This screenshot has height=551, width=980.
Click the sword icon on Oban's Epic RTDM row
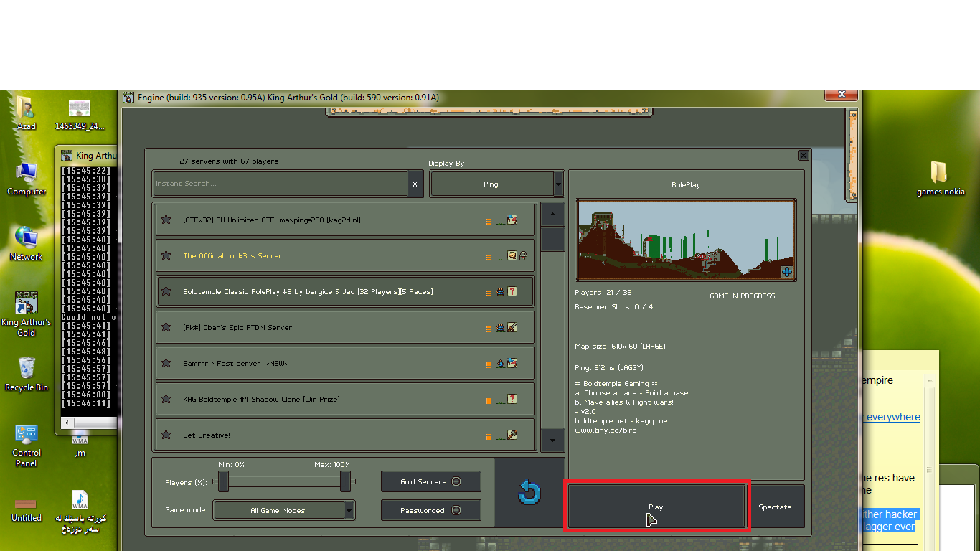(512, 327)
